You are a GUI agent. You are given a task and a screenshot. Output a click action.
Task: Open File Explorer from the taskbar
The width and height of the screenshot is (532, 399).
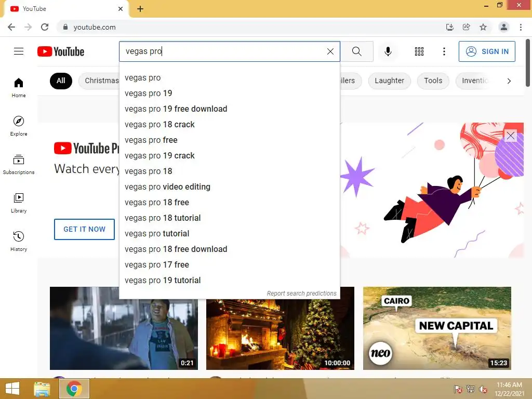pyautogui.click(x=42, y=389)
